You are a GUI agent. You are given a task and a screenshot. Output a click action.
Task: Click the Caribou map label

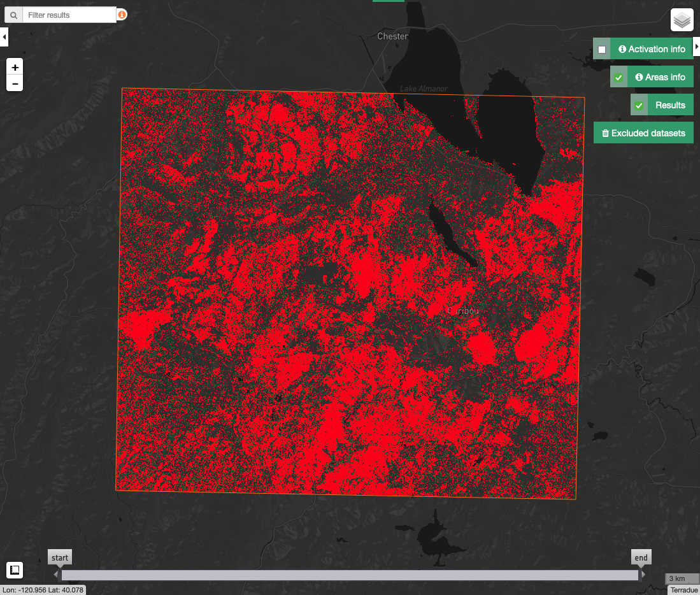pyautogui.click(x=464, y=311)
